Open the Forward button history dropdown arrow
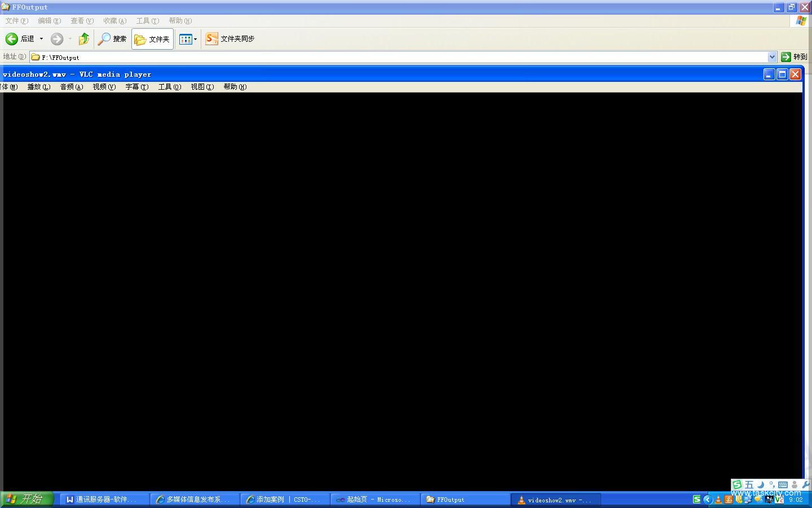The image size is (812, 508). (70, 38)
